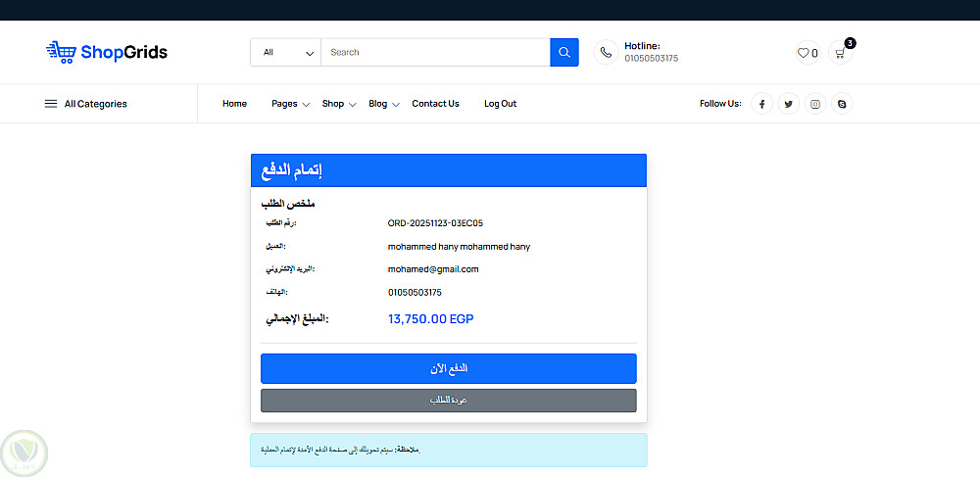Click the All Categories hamburger icon
This screenshot has width=980, height=477.
51,104
